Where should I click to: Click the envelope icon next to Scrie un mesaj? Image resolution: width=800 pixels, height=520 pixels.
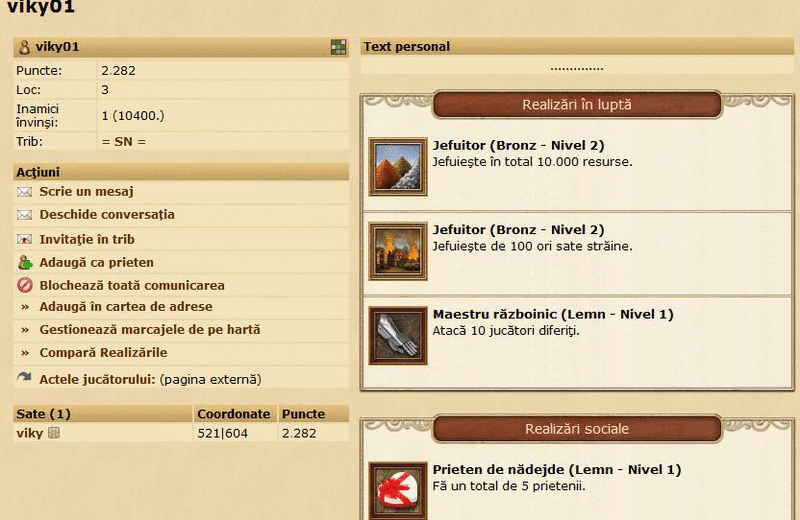click(24, 192)
